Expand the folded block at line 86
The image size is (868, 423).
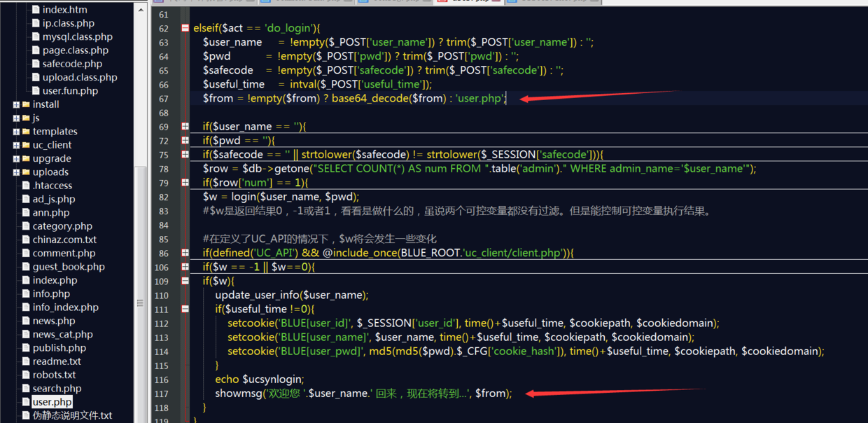[185, 253]
